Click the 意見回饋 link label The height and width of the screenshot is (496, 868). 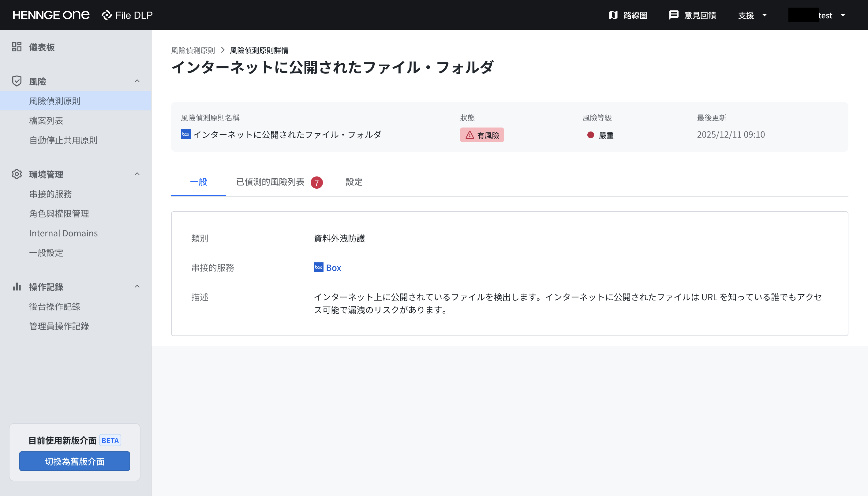(700, 15)
